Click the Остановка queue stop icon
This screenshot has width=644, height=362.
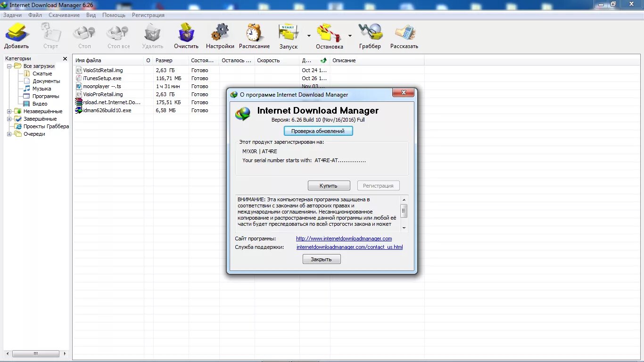329,33
